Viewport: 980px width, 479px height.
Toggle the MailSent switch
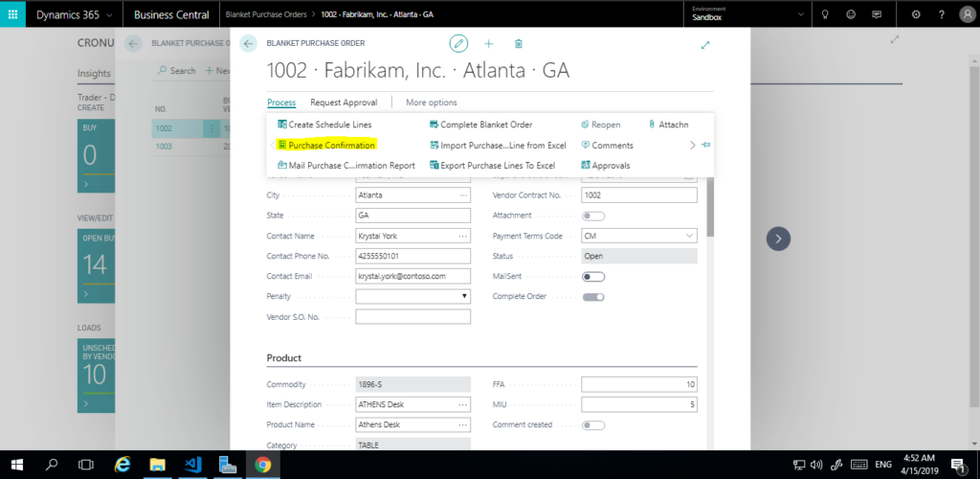pos(593,277)
